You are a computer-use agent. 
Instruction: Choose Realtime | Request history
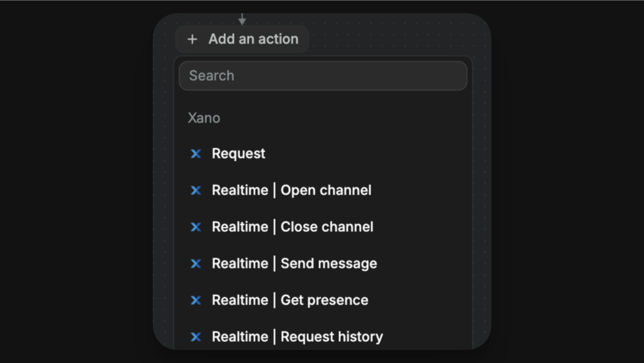tap(297, 337)
